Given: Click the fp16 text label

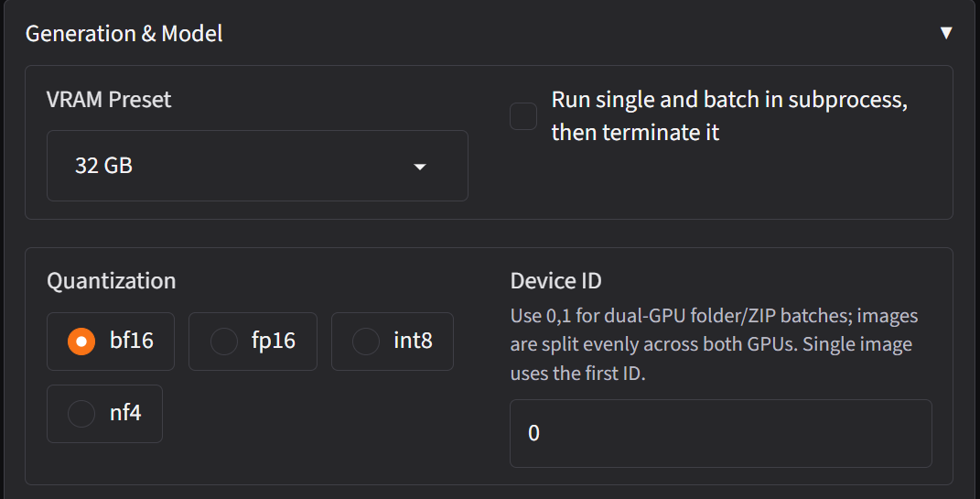Looking at the screenshot, I should (273, 341).
